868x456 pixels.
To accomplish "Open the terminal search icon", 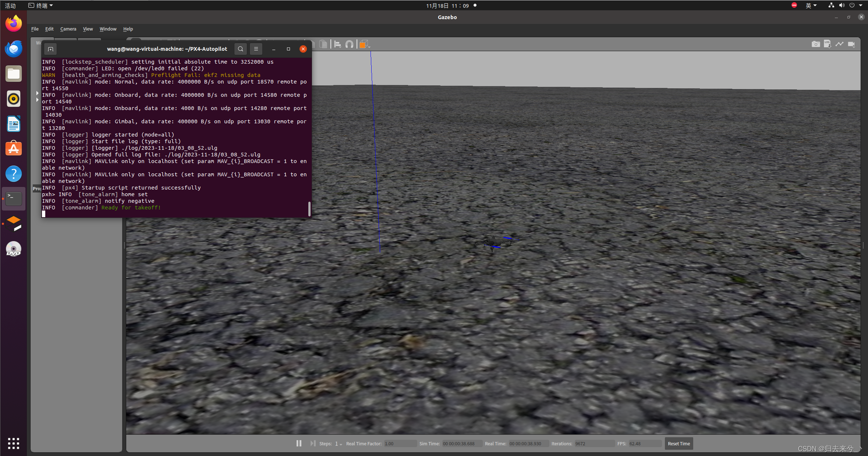I will 240,49.
